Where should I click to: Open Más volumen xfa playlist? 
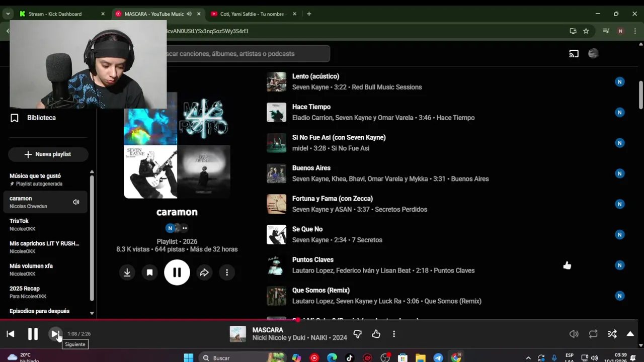(x=45, y=269)
